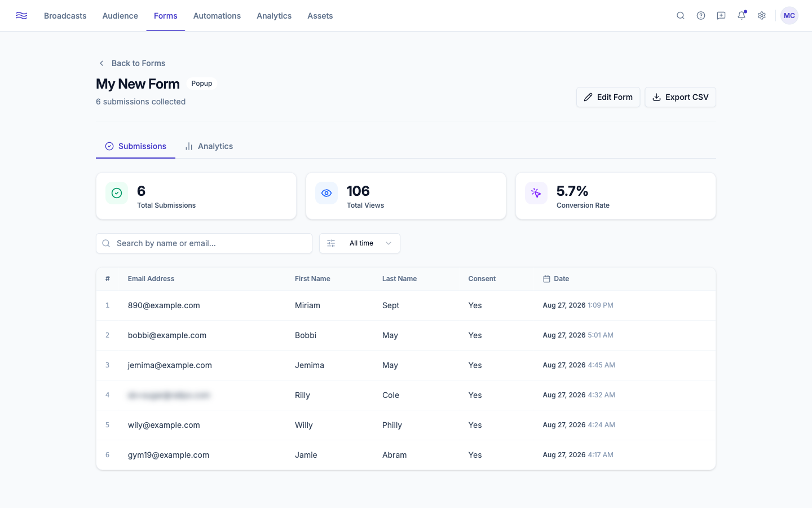This screenshot has width=812, height=508.
Task: Go to Audience menu
Action: click(120, 16)
